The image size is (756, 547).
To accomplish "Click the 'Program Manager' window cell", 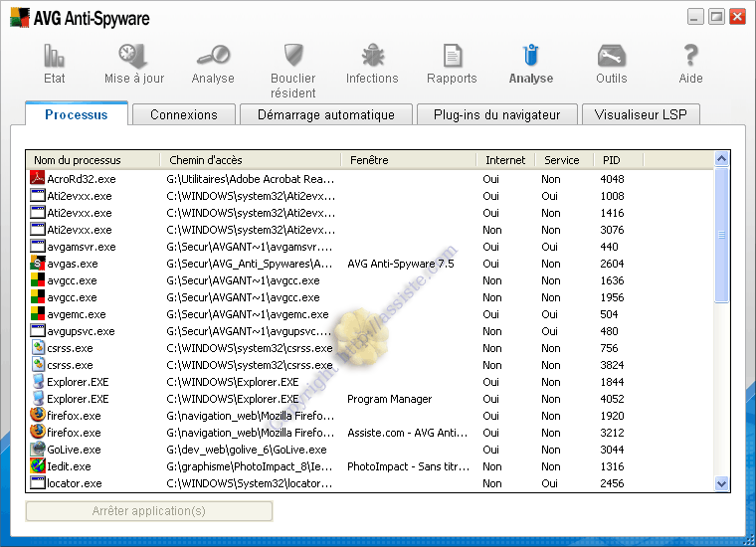I will (390, 399).
